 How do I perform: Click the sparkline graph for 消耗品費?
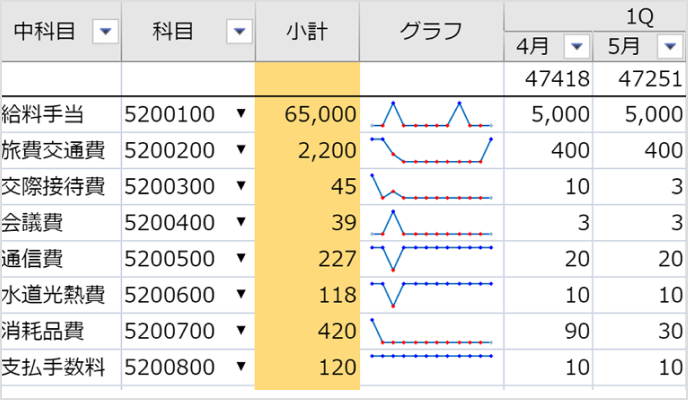click(431, 331)
